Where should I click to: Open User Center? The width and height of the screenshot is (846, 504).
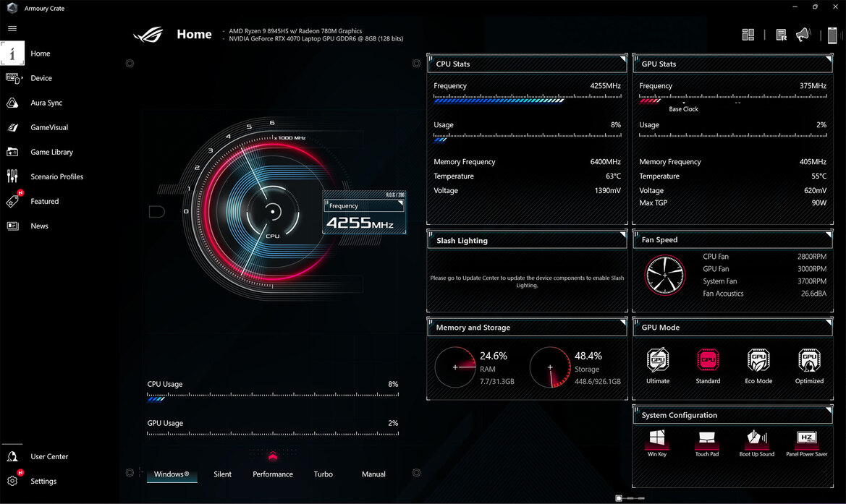[49, 456]
